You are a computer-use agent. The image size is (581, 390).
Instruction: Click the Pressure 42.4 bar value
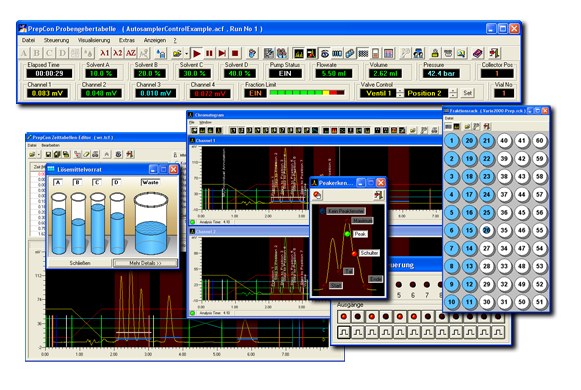[x=441, y=73]
